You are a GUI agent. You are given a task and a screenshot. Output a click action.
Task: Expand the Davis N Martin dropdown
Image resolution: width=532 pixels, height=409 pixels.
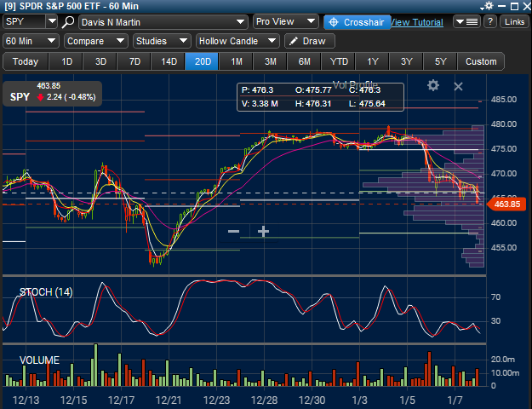[x=163, y=22]
